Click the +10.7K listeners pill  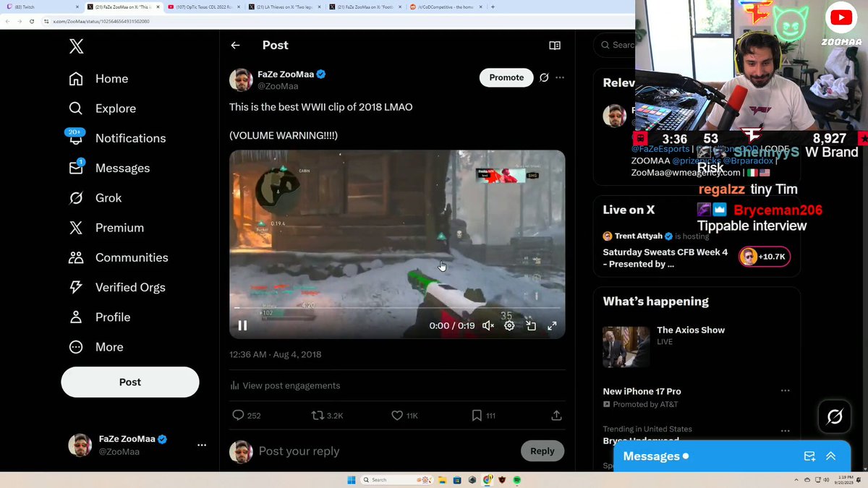pyautogui.click(x=764, y=257)
